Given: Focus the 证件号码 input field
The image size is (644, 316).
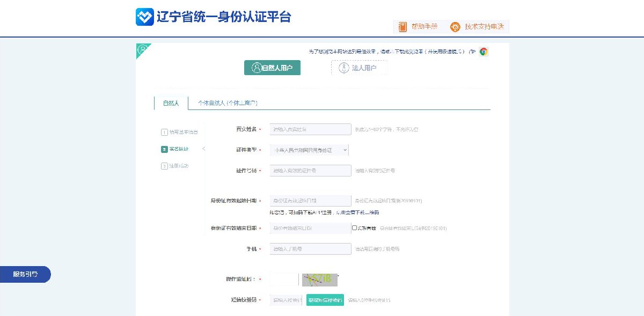Looking at the screenshot, I should click(x=310, y=171).
